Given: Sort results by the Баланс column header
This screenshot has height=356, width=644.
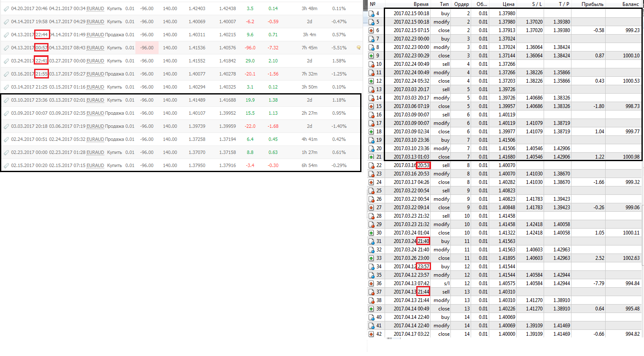Looking at the screenshot, I should [x=631, y=4].
